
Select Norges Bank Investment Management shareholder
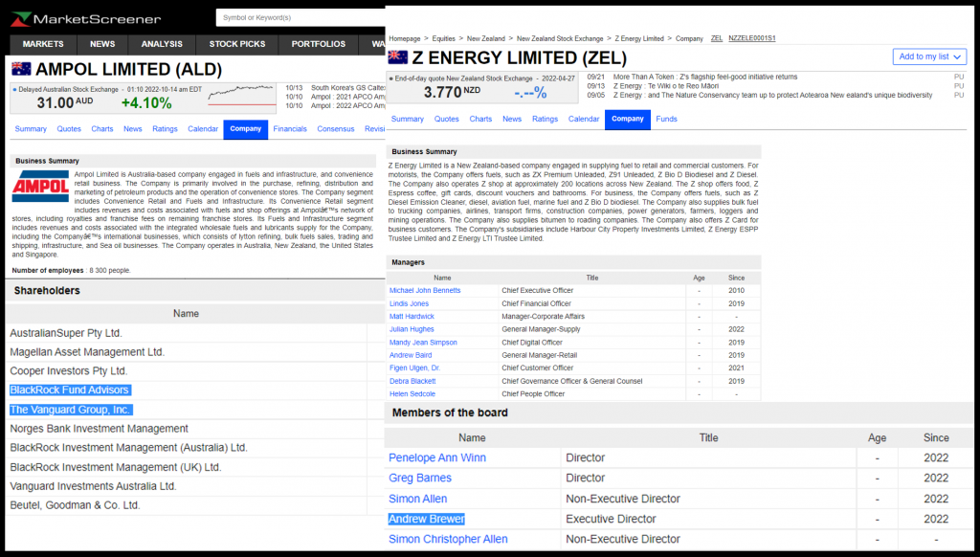click(x=99, y=429)
